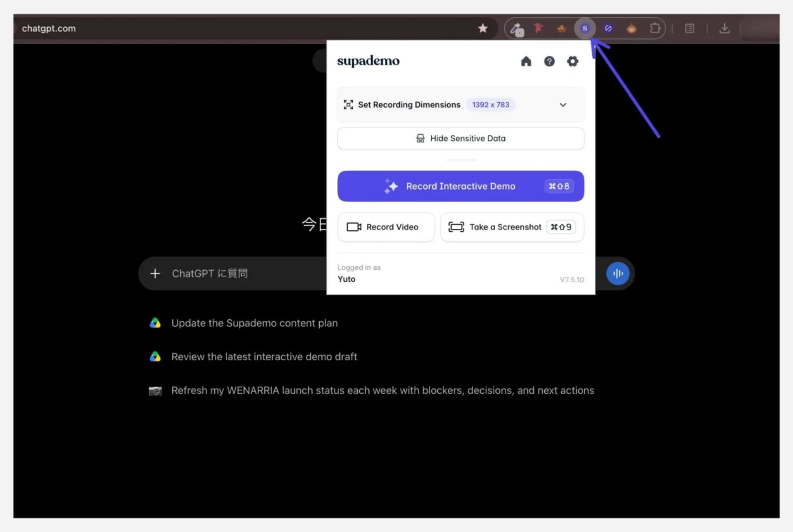Click camera icon beside WENARRIA suggestion
This screenshot has height=532, width=793.
pos(155,391)
